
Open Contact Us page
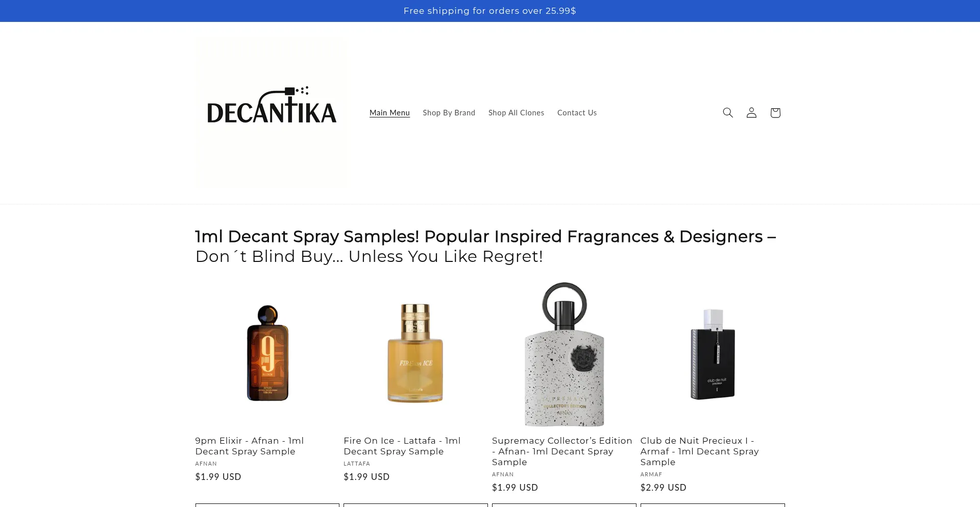[577, 113]
